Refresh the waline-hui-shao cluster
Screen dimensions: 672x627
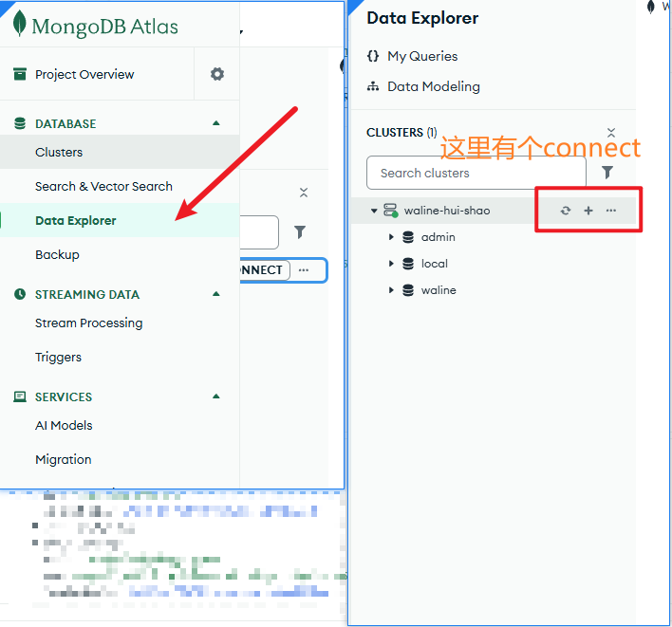point(566,211)
